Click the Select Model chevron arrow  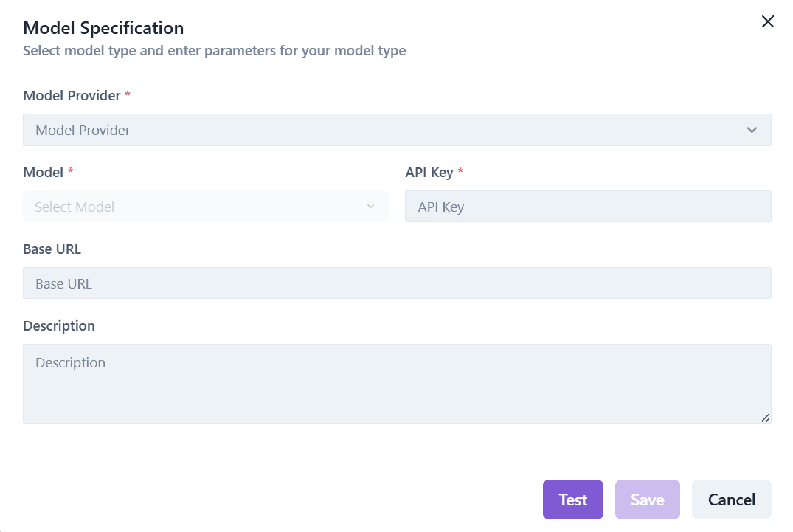[370, 207]
